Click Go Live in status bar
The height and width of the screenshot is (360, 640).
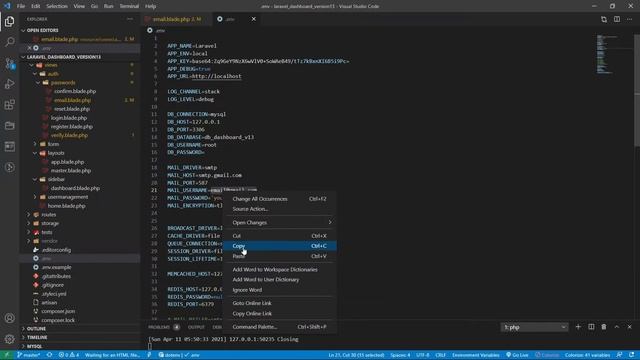[x=517, y=355]
